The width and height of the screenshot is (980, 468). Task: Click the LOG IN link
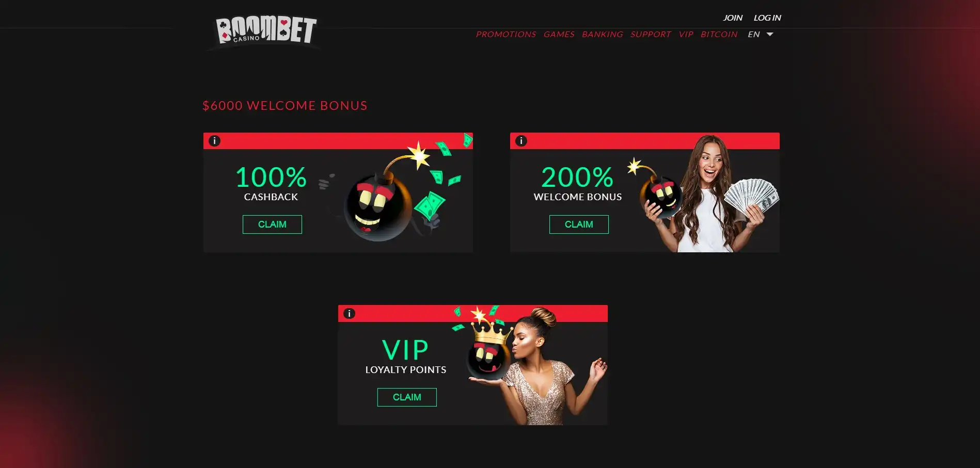click(767, 18)
